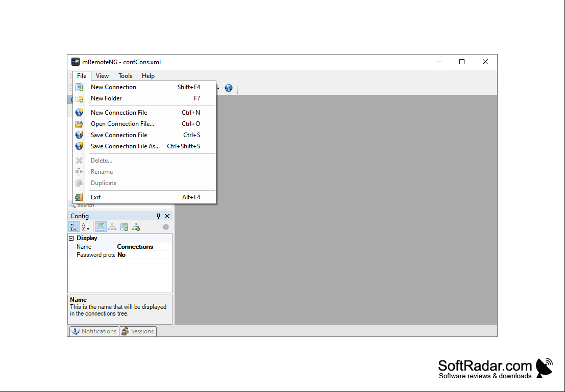The width and height of the screenshot is (565, 392).
Task: Click the New Folder menu icon
Action: coord(79,98)
